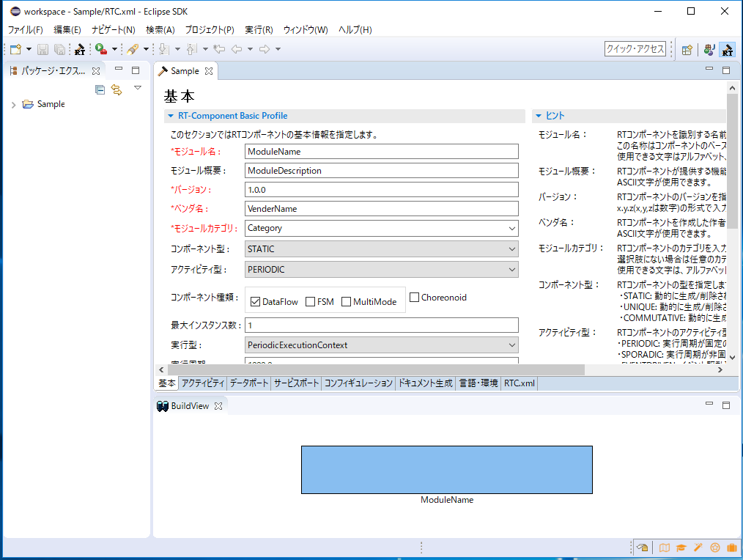Click the Save All toolbar icon
The width and height of the screenshot is (743, 560).
[x=59, y=49]
